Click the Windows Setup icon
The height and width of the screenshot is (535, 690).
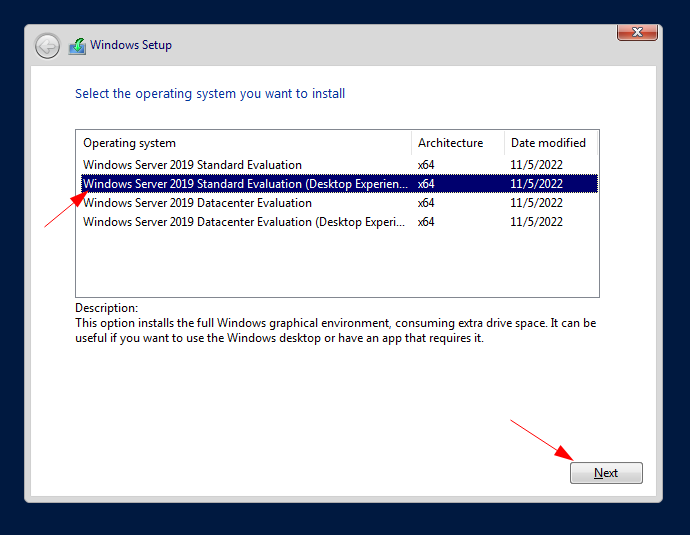tap(77, 46)
